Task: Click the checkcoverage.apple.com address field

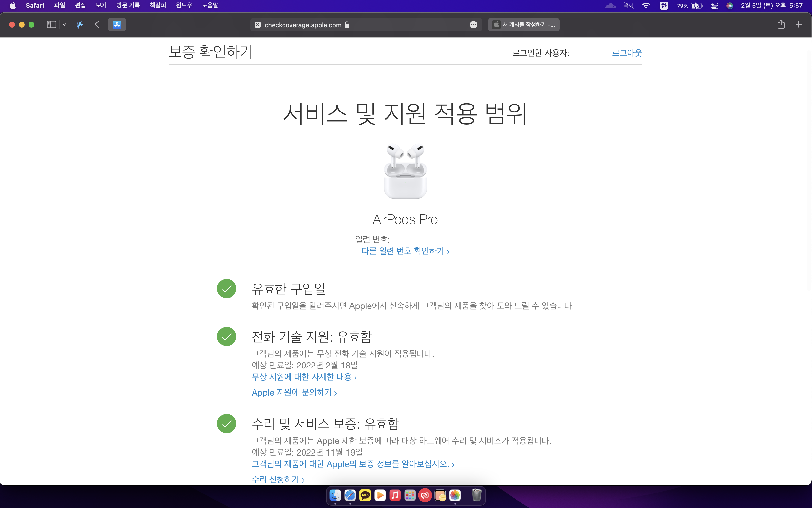Action: (366, 24)
